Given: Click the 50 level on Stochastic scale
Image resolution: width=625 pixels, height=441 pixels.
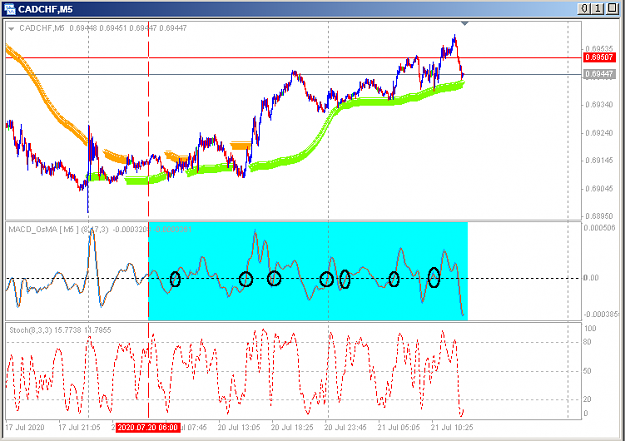Looking at the screenshot, I should (x=587, y=371).
